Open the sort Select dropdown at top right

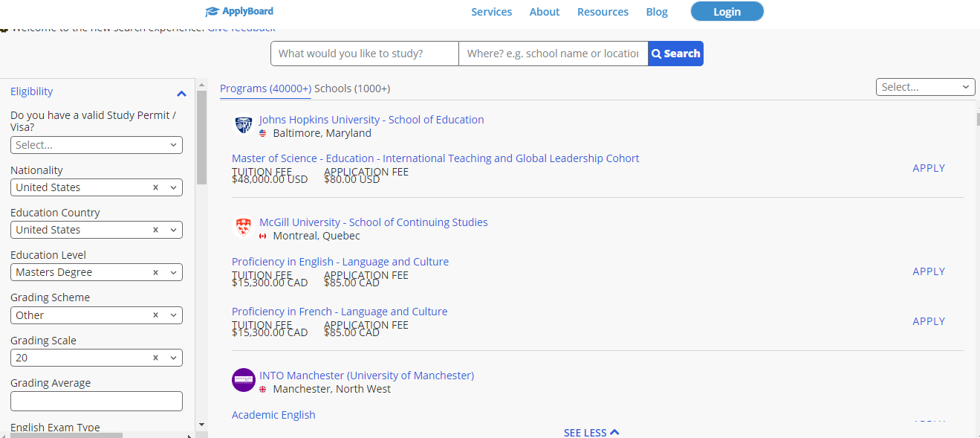(925, 87)
